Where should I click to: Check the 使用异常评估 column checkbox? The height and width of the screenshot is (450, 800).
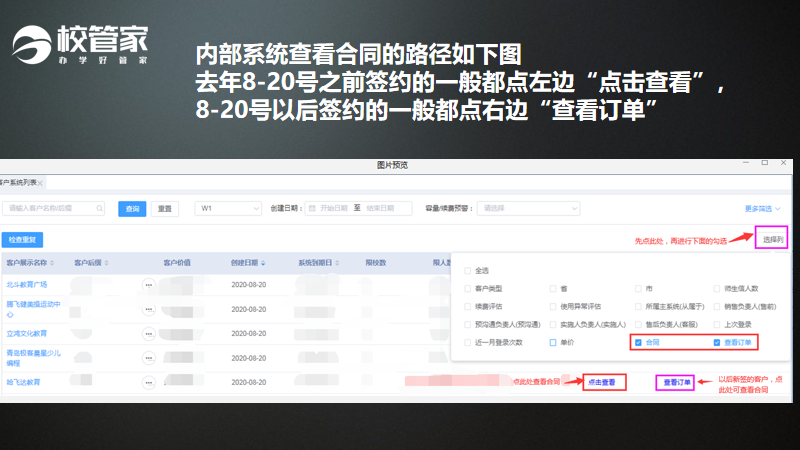(553, 307)
